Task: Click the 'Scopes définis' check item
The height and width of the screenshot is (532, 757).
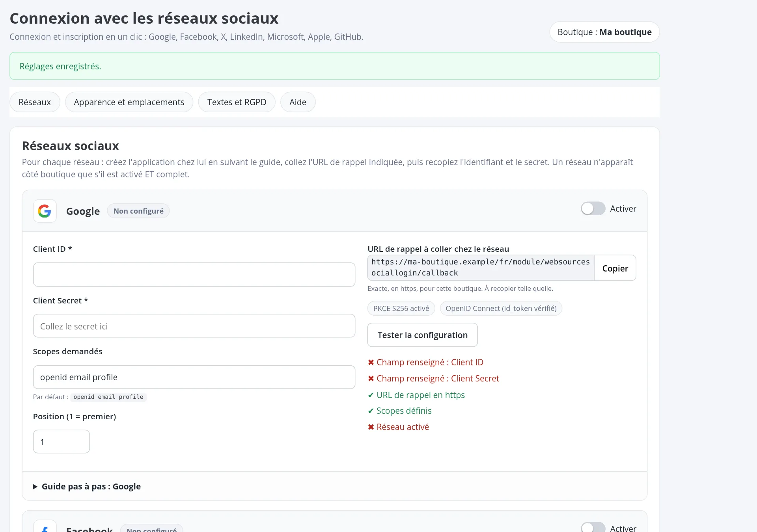Action: pos(399,411)
